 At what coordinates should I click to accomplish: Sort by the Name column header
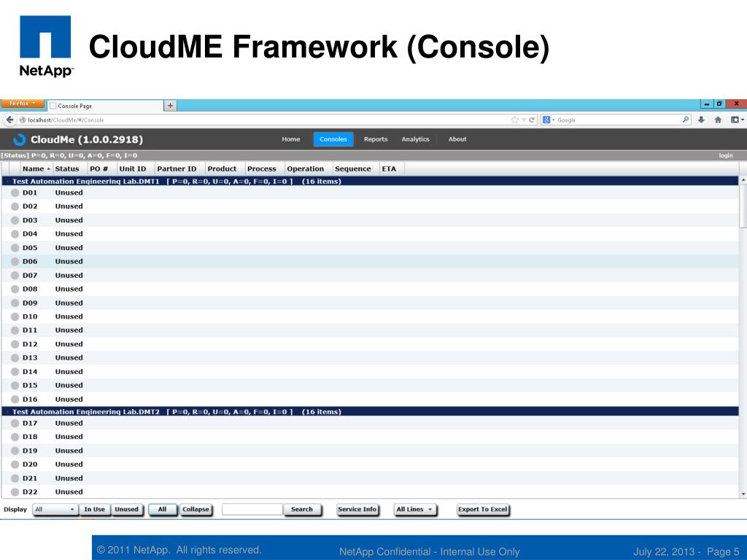[x=36, y=168]
